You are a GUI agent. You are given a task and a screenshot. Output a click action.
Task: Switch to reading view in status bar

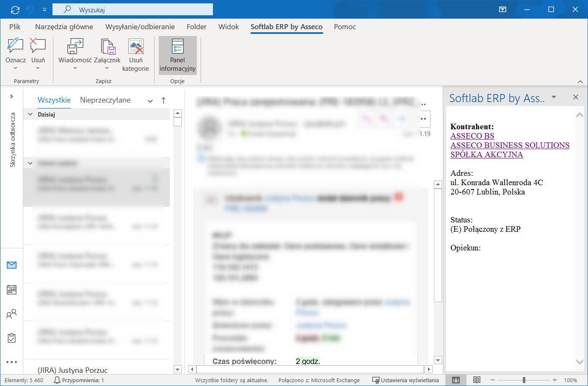click(x=477, y=380)
